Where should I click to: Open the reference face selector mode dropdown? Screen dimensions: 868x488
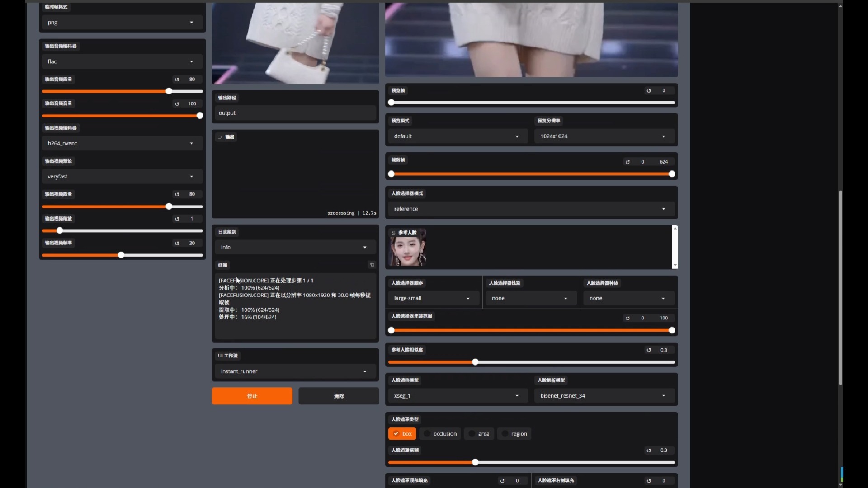coord(530,209)
